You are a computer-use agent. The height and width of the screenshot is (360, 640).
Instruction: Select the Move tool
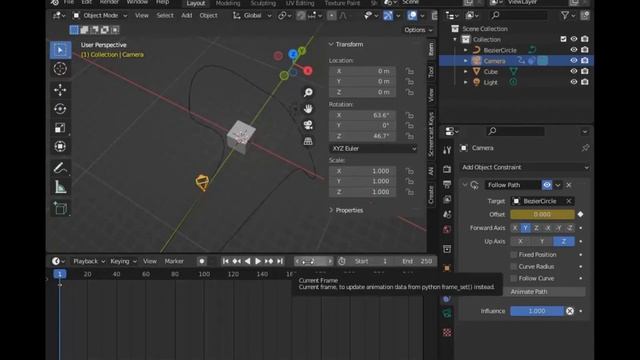[x=60, y=90]
